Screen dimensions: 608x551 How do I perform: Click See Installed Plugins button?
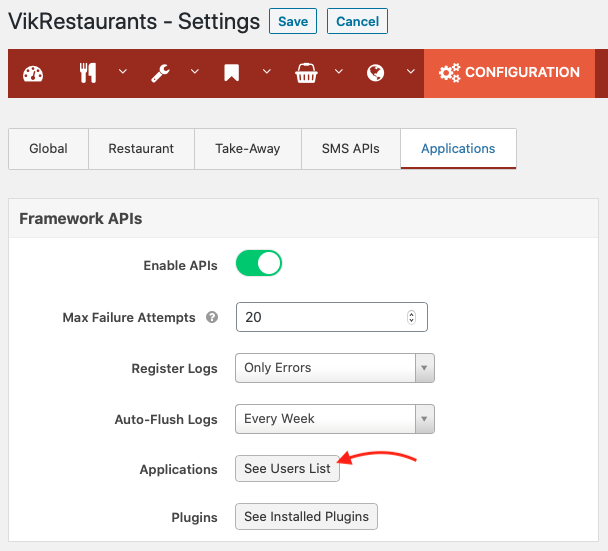306,516
